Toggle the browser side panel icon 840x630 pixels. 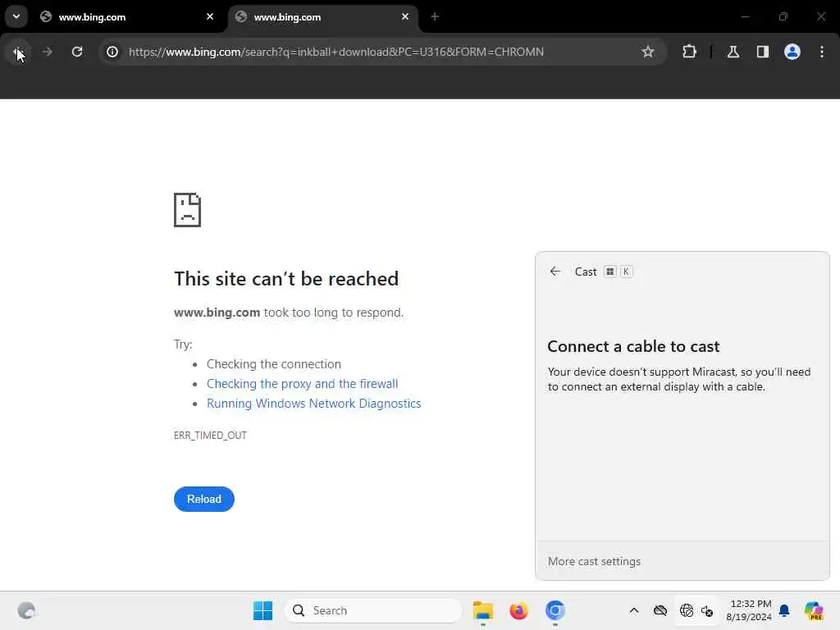[763, 52]
